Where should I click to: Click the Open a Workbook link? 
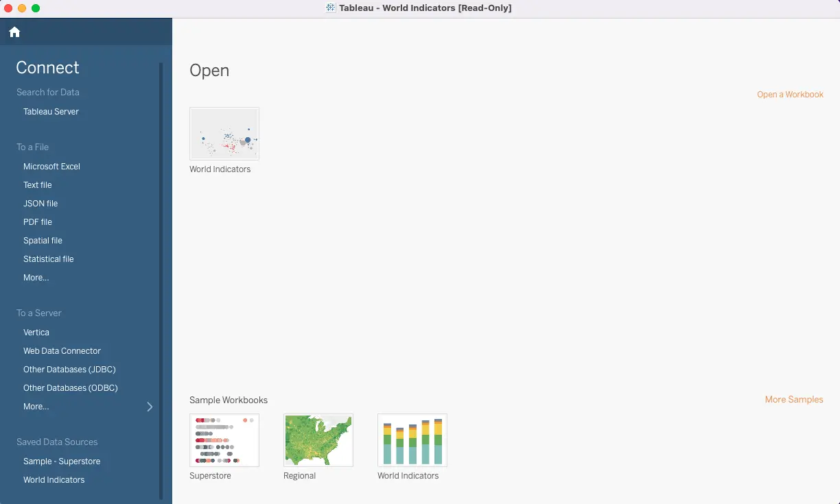790,94
